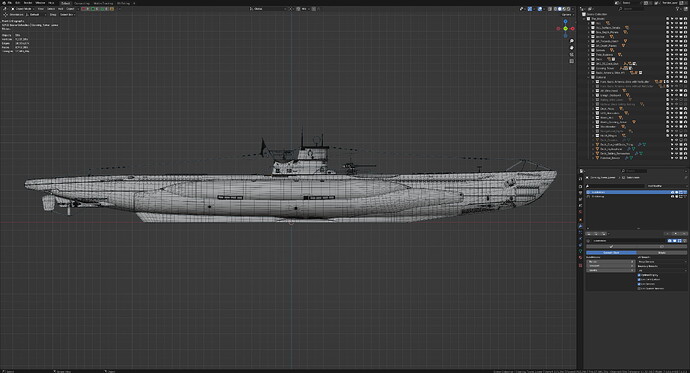
Task: Open the Render menu
Action: coord(28,3)
